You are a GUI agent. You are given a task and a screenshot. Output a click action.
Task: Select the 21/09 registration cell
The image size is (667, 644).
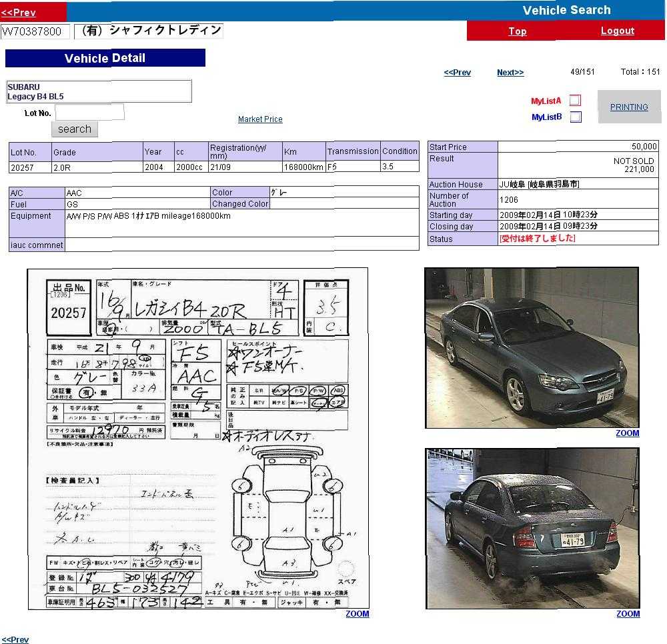click(245, 167)
